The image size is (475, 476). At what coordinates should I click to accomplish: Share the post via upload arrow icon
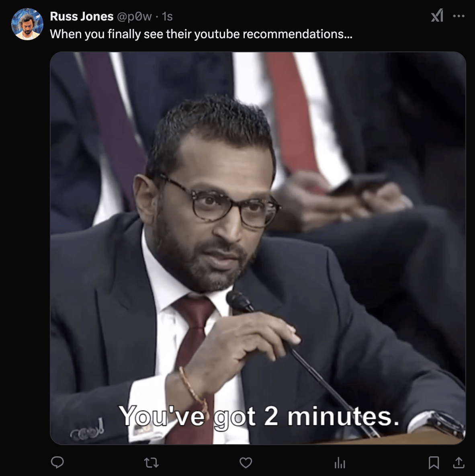point(459,462)
